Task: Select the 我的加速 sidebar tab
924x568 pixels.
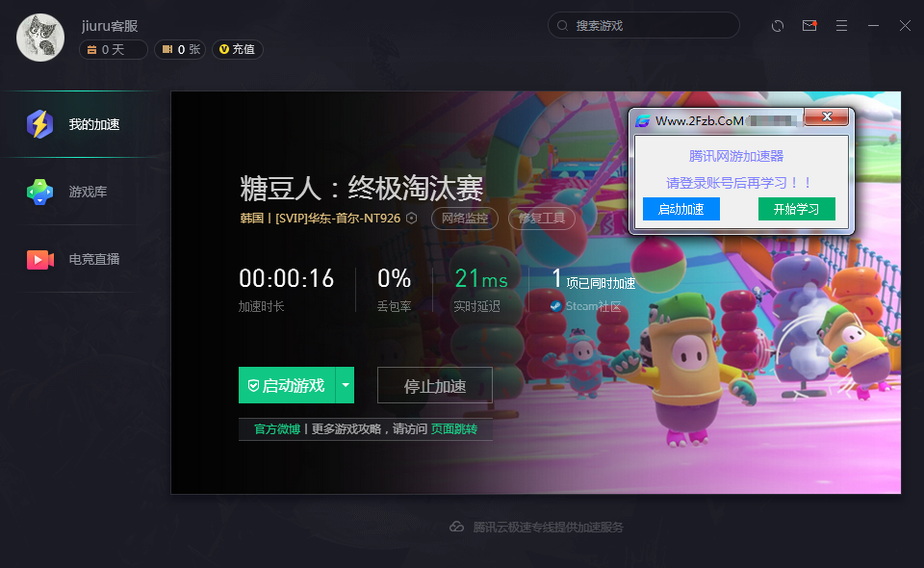Action: pos(80,124)
